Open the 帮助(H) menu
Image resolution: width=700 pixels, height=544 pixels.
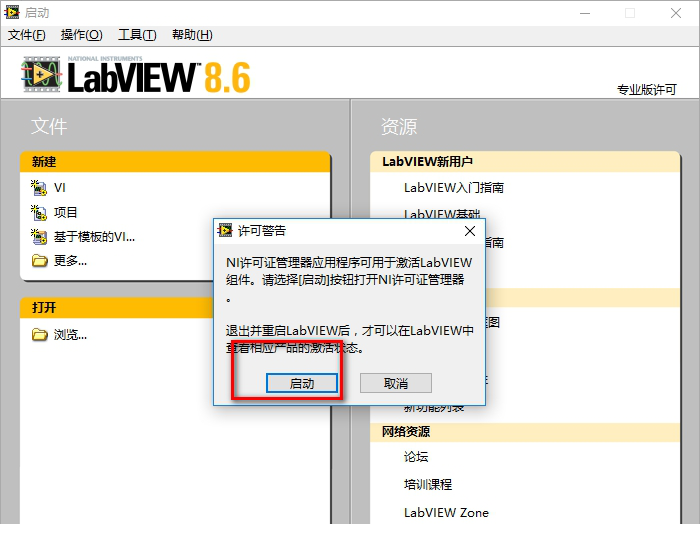(192, 35)
